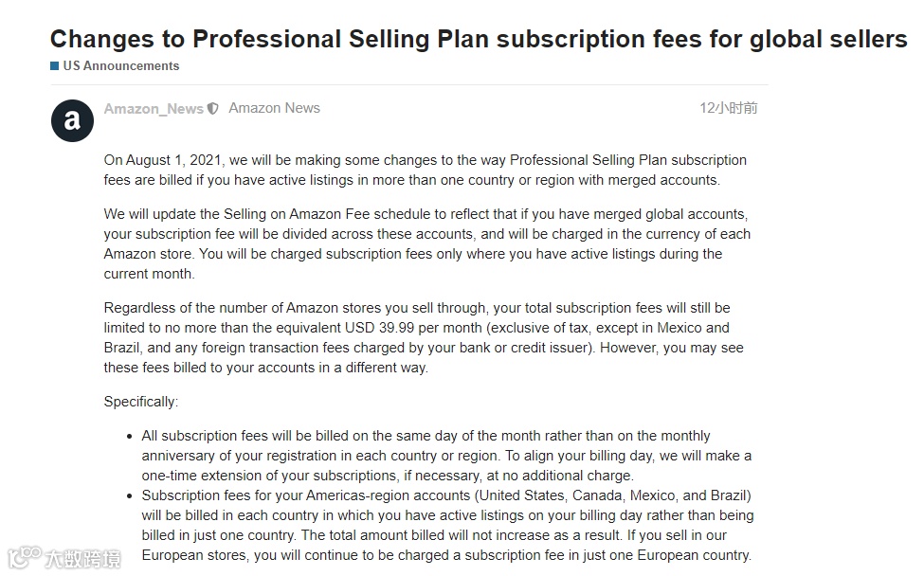Click the watermark logo at bottom left
924x576 pixels.
point(64,557)
